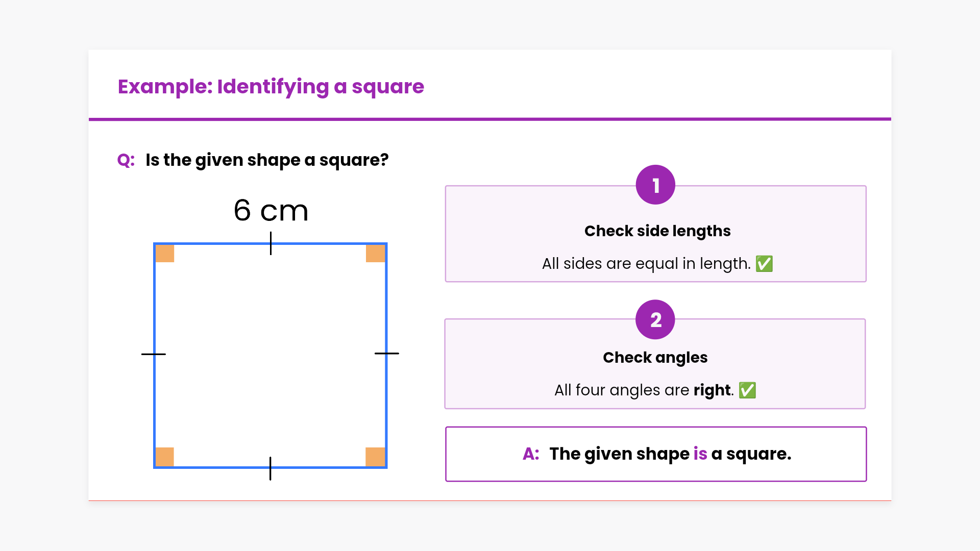Click the tick mark on the square's top side
Viewport: 980px width, 551px height.
271,243
